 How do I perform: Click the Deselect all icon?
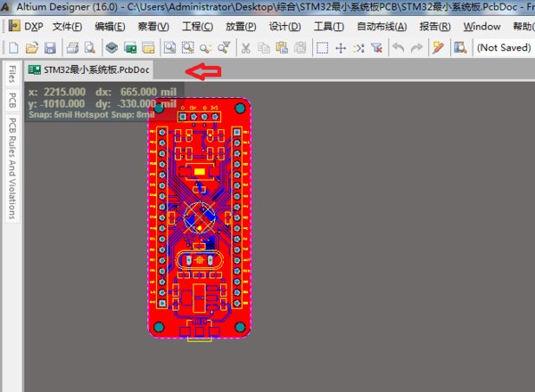(358, 48)
